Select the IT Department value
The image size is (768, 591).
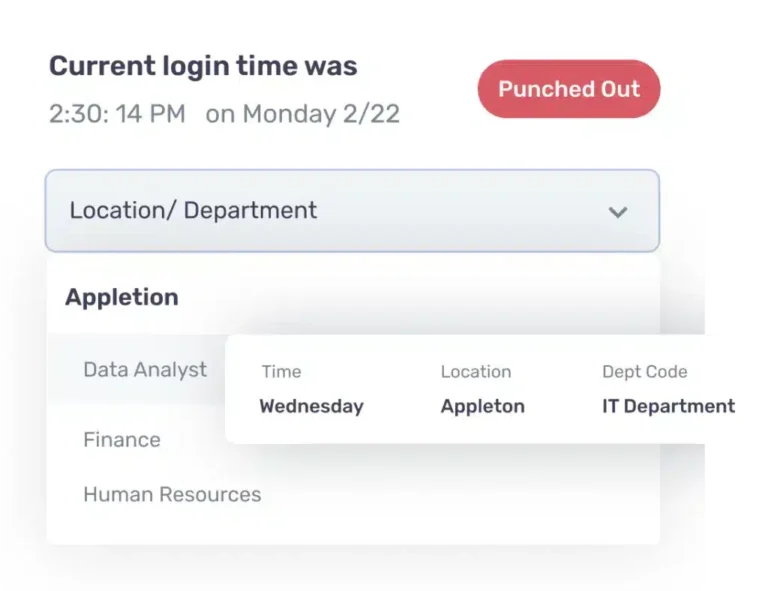(669, 406)
